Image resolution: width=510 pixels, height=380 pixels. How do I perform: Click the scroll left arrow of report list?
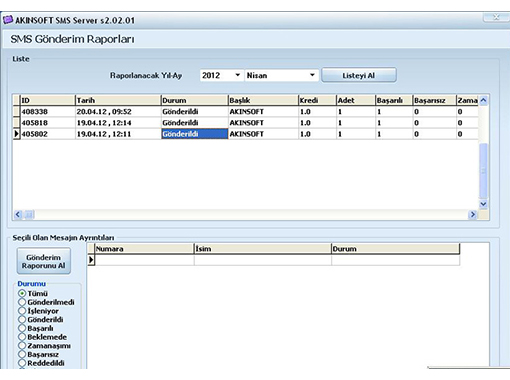(x=18, y=215)
